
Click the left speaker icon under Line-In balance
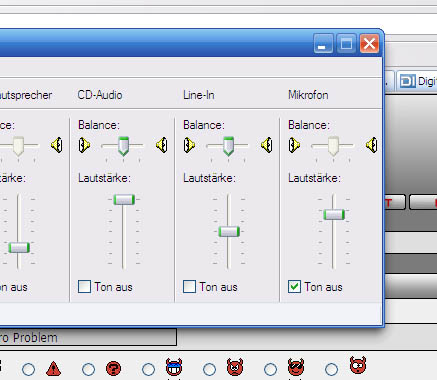tap(189, 145)
